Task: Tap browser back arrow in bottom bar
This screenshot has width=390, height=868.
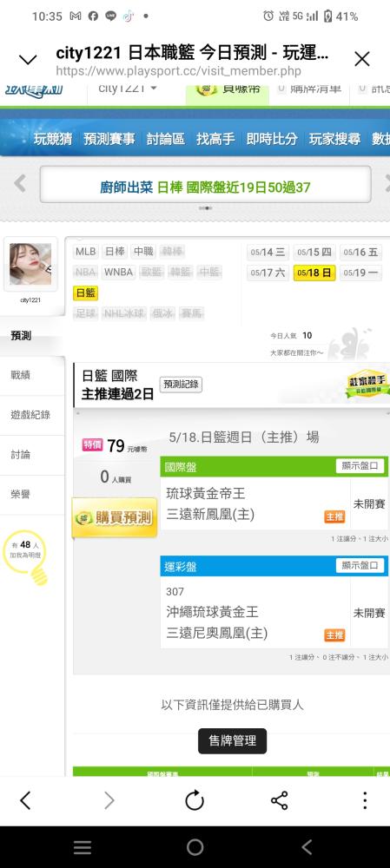Action: [x=25, y=800]
